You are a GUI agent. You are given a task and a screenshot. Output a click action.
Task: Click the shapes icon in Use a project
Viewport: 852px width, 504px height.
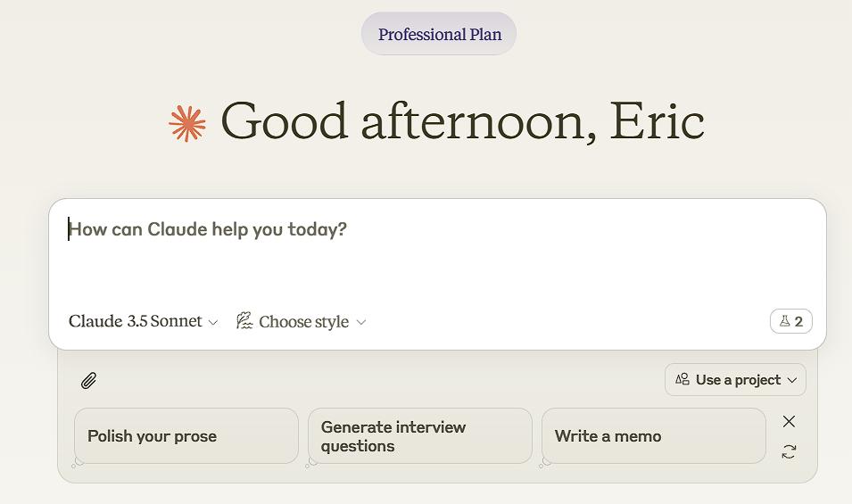pyautogui.click(x=682, y=379)
